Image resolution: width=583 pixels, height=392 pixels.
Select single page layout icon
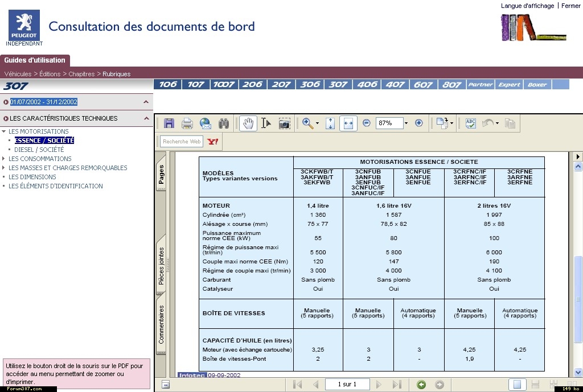click(517, 384)
